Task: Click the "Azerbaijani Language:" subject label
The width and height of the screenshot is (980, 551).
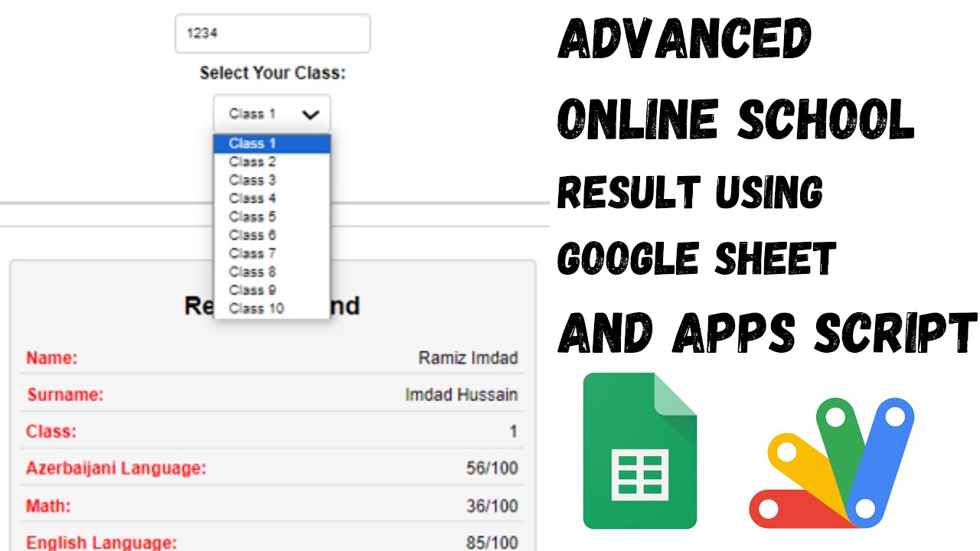Action: pos(116,468)
